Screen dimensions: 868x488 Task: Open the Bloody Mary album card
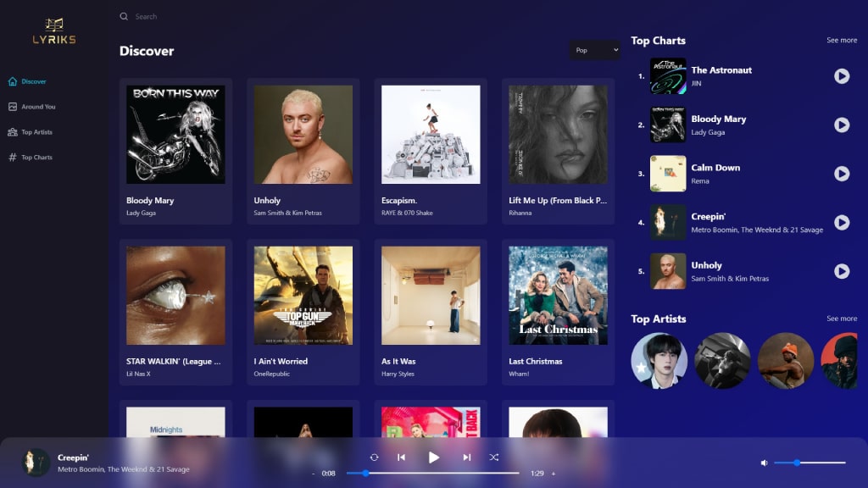(x=175, y=151)
